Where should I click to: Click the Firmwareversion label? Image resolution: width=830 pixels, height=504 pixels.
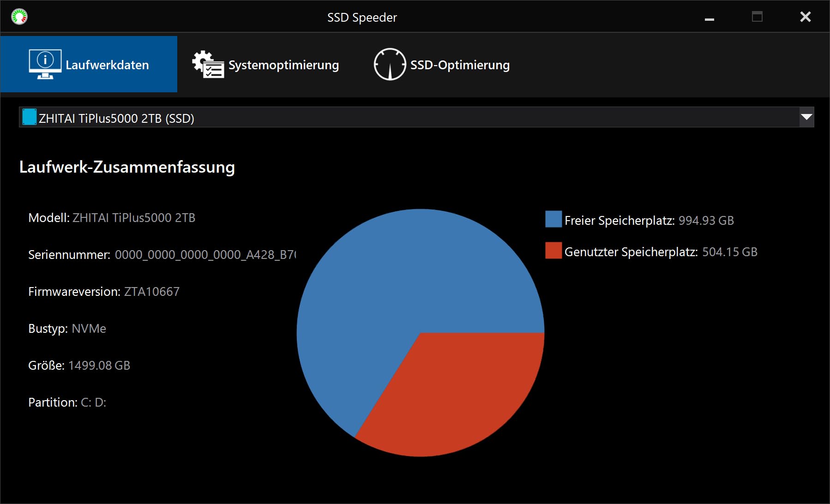pos(74,292)
